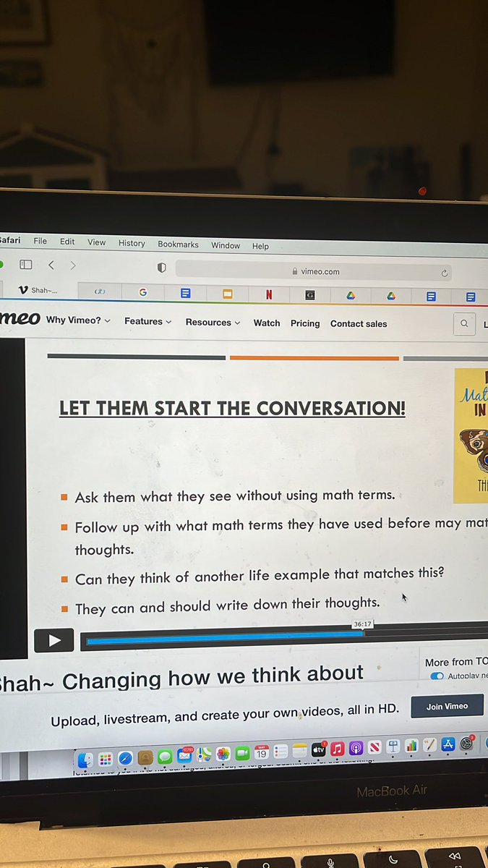The image size is (488, 868).
Task: Open Finder from the Dock
Action: (x=85, y=759)
